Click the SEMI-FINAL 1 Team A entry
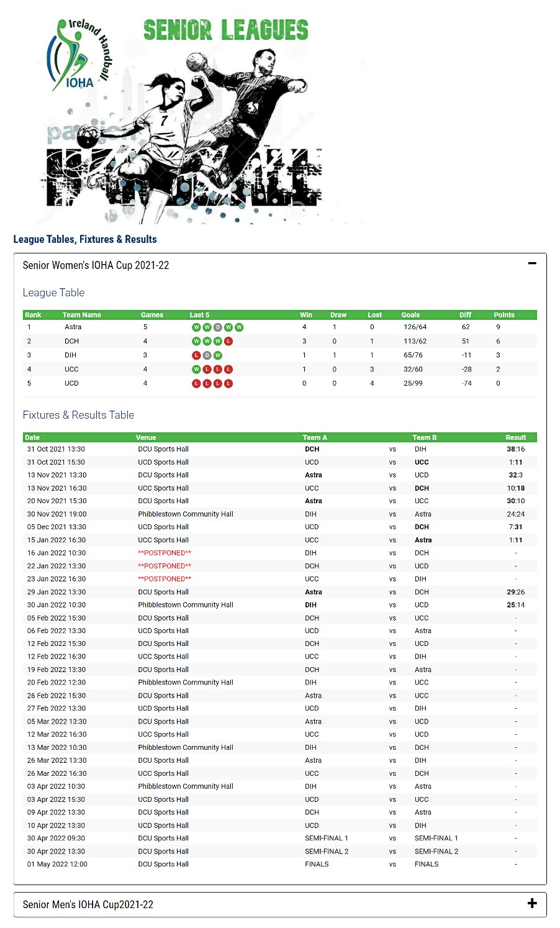 [x=327, y=838]
